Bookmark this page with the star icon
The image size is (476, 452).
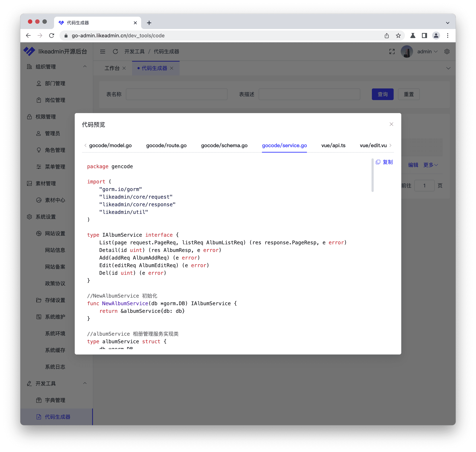[x=398, y=36]
